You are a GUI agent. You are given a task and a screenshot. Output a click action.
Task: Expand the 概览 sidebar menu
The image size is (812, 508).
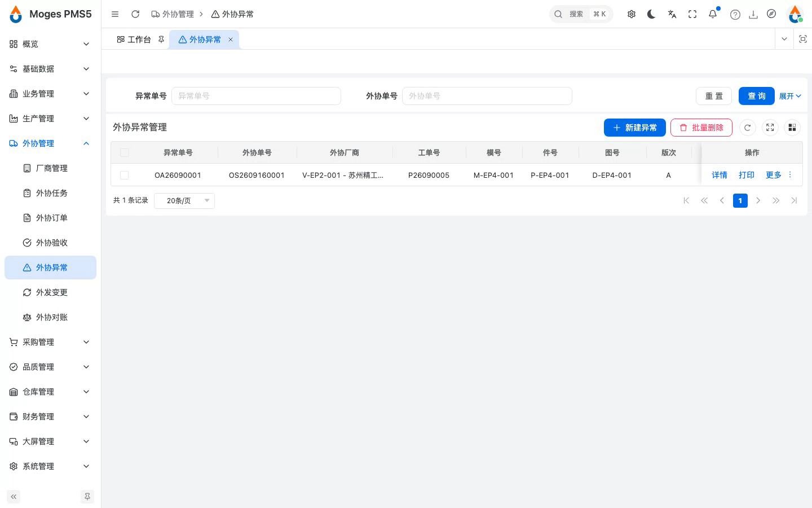pos(50,44)
